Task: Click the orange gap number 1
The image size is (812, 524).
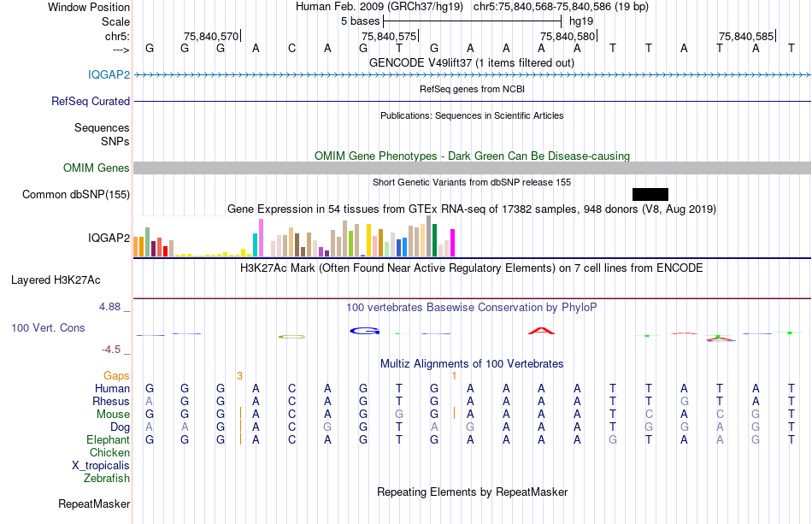Action: click(x=454, y=376)
